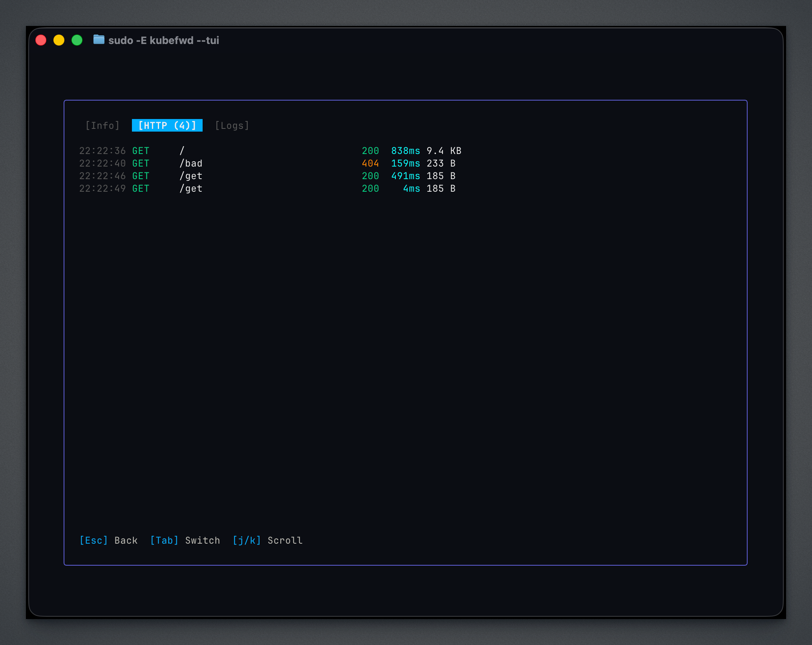
Task: Click the green maximize traffic light
Action: (x=77, y=40)
